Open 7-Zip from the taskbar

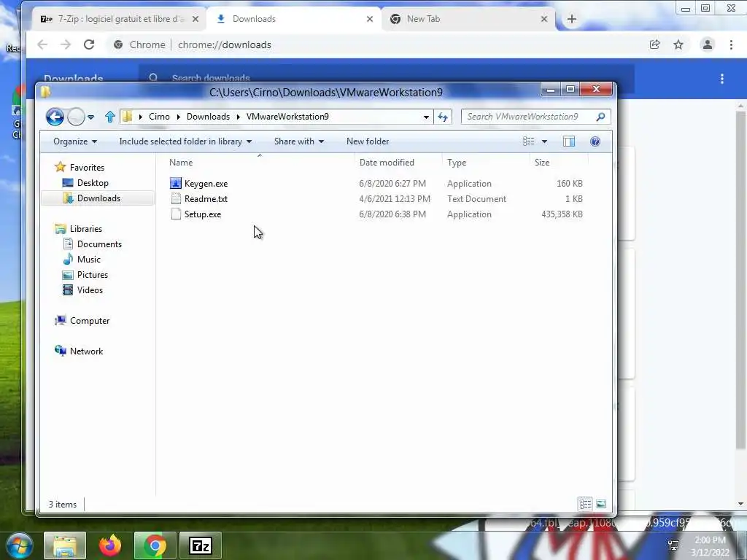click(x=201, y=545)
